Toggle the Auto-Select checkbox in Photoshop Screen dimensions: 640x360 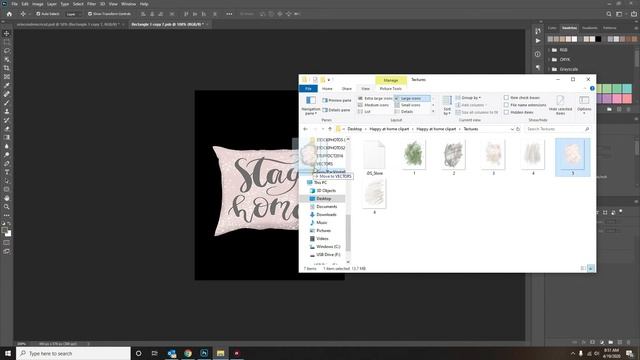(38, 14)
